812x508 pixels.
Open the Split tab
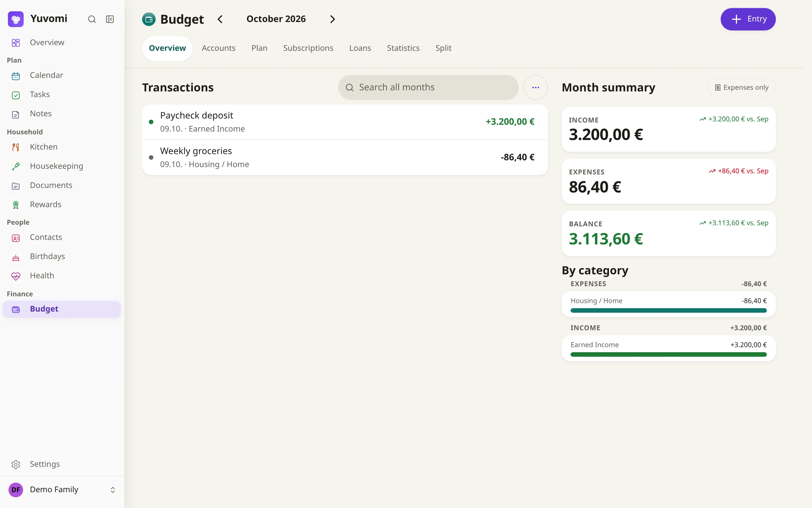click(x=443, y=48)
